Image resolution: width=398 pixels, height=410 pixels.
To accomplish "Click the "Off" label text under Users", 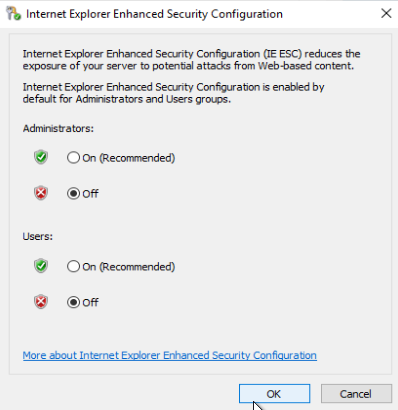I will [x=90, y=302].
